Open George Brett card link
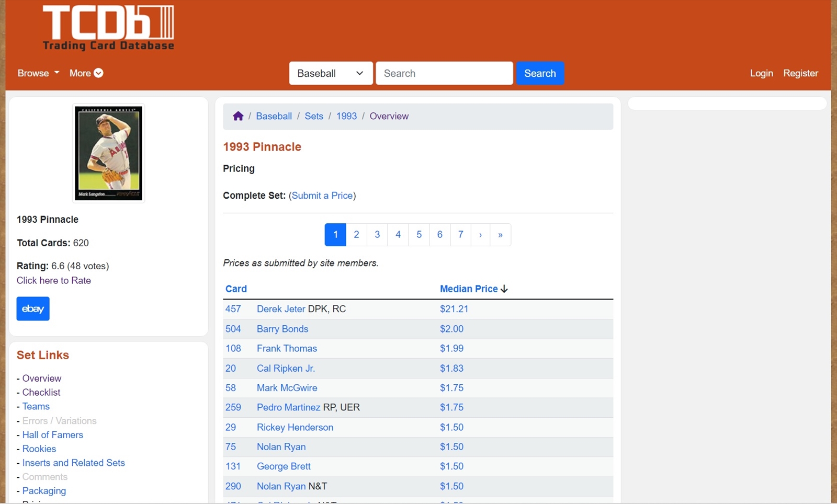This screenshot has height=504, width=837. [284, 466]
